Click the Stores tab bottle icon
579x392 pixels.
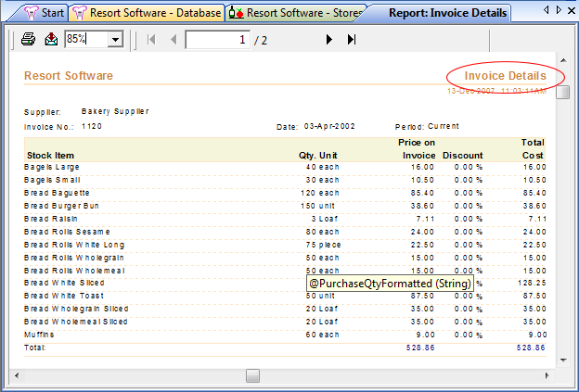[237, 13]
